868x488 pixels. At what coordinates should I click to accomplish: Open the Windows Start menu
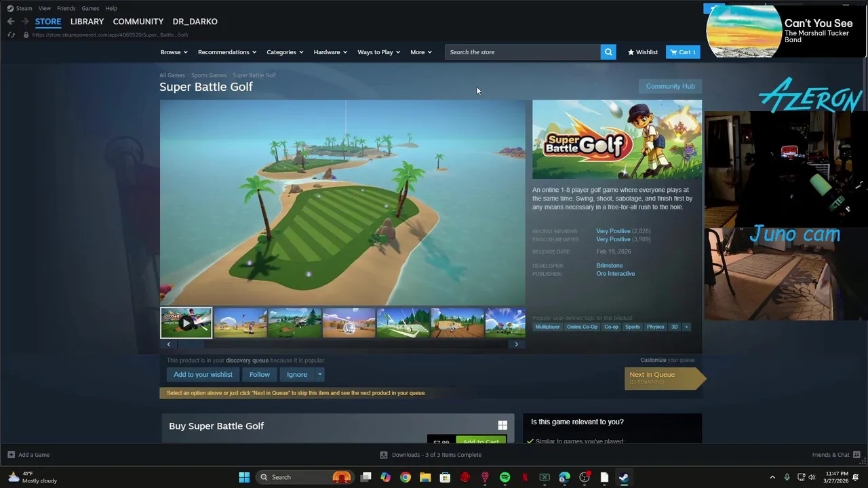pyautogui.click(x=244, y=477)
